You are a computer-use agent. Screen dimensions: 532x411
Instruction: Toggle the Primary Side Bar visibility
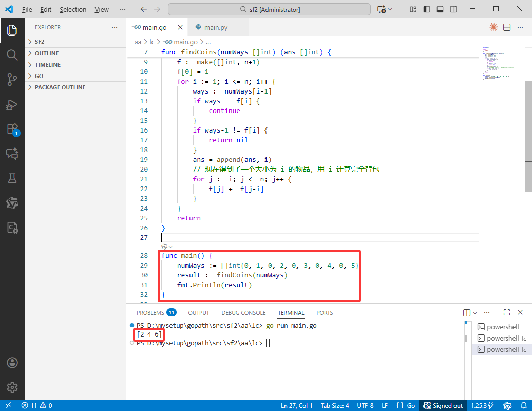click(427, 9)
